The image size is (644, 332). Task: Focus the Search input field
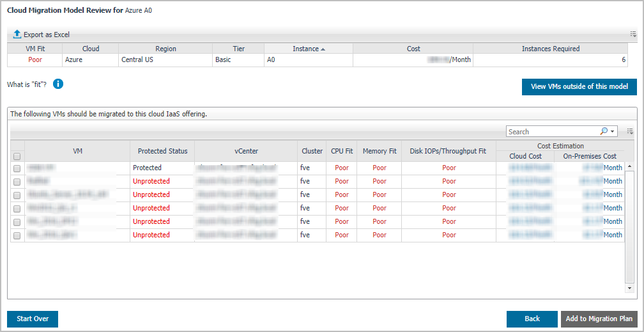[x=552, y=131]
